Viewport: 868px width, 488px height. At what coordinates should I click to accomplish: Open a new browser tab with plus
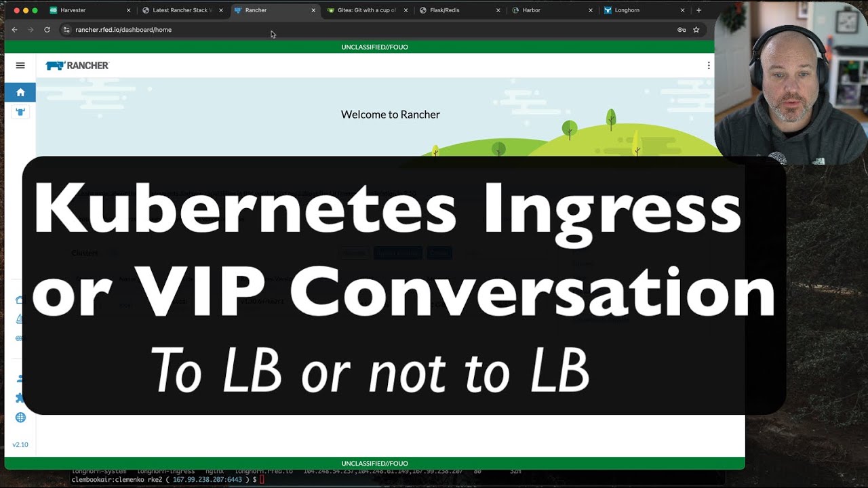(x=699, y=10)
